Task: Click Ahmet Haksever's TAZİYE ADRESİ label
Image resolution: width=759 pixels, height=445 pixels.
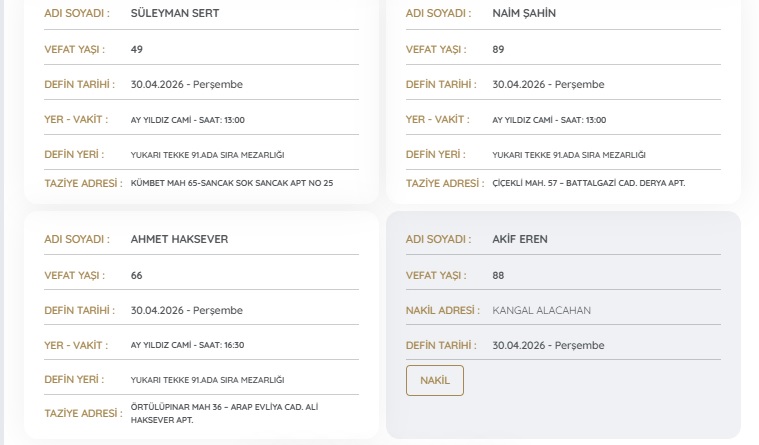Action: click(x=83, y=414)
